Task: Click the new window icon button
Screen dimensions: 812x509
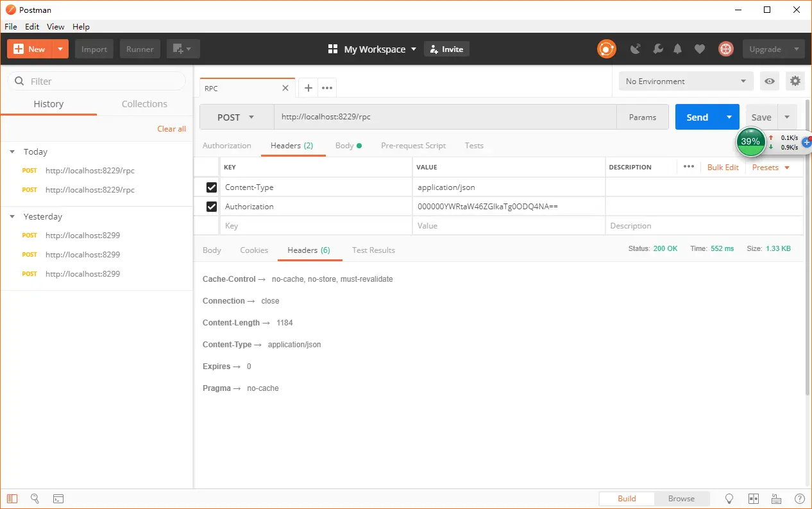Action: click(183, 49)
